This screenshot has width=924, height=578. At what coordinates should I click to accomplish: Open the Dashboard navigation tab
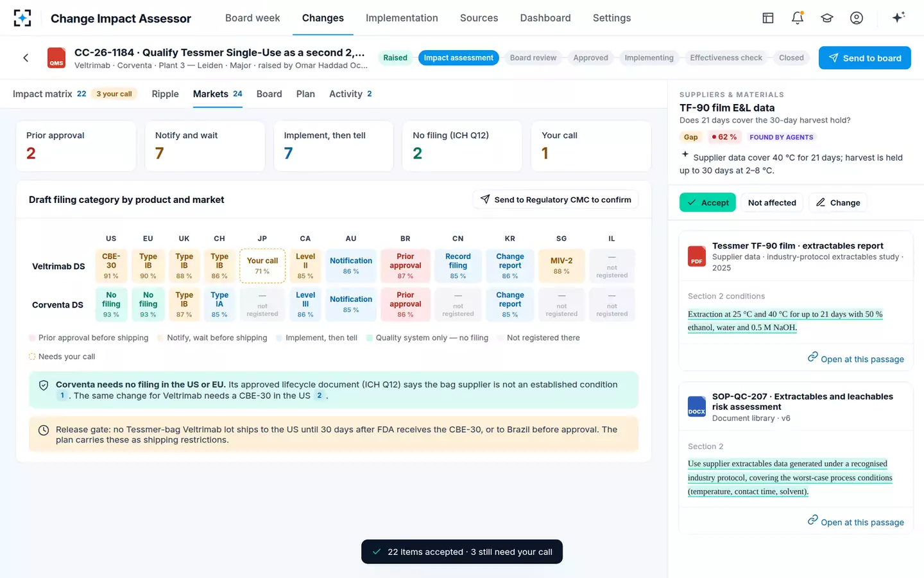[x=545, y=18]
